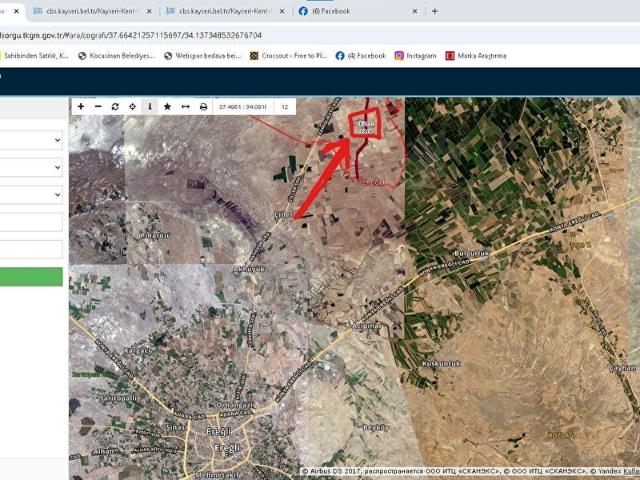Click the printer icon in map toolbar
The height and width of the screenshot is (480, 640).
coord(203,107)
